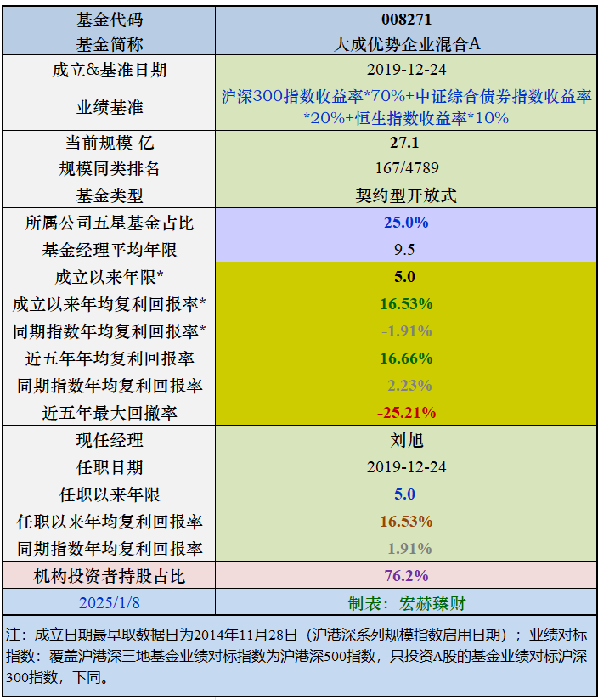Select the date in 任职日期 row

click(406, 467)
